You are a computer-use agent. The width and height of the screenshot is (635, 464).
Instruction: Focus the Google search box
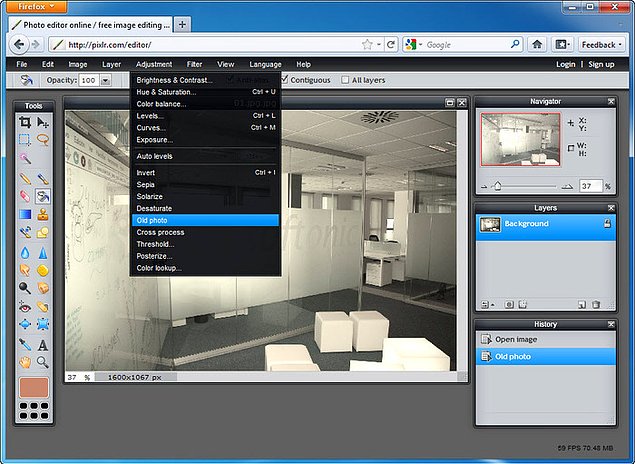click(466, 45)
